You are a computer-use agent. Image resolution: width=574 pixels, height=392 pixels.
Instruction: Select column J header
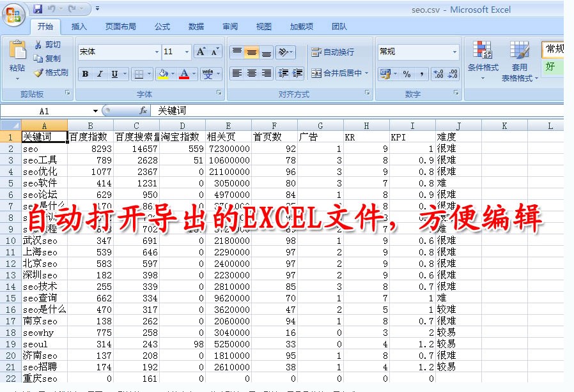(458, 126)
